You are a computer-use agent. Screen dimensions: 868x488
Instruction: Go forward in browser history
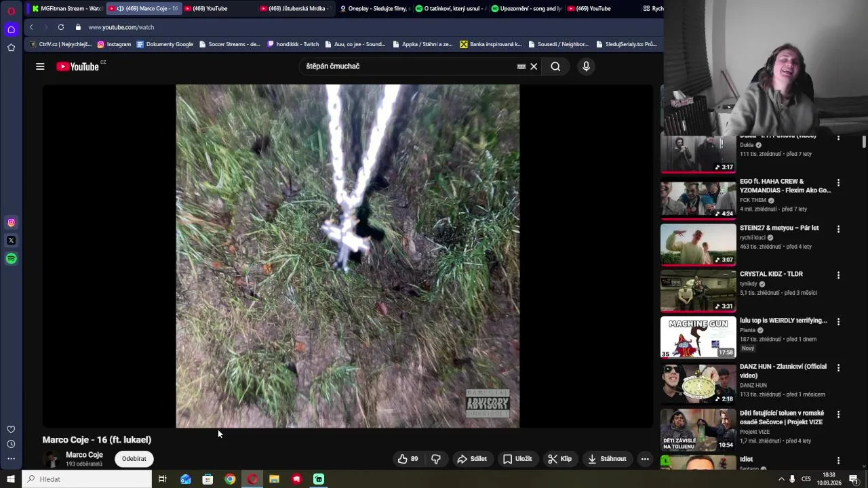[45, 27]
